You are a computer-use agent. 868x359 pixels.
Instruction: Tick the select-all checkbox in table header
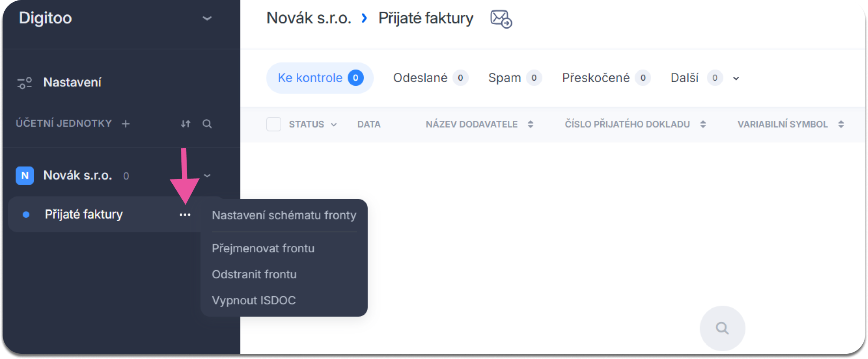pos(273,124)
